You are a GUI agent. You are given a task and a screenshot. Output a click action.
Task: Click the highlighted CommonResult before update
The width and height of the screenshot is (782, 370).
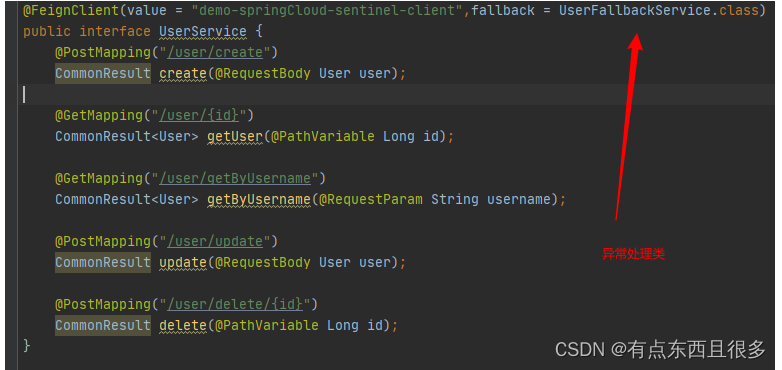point(103,262)
